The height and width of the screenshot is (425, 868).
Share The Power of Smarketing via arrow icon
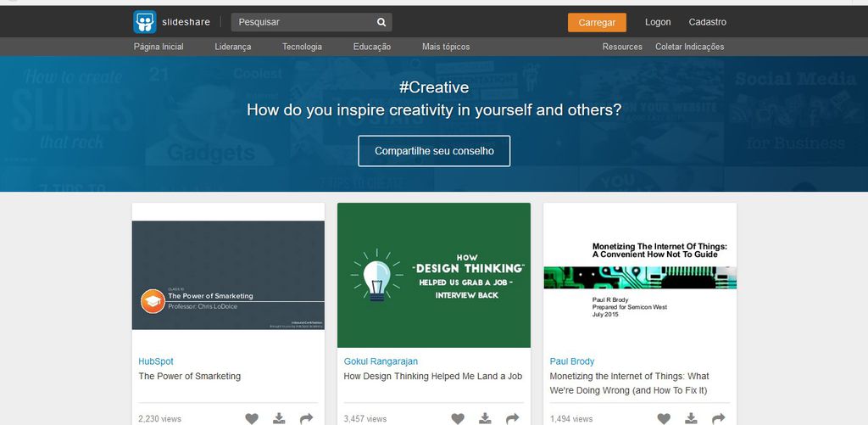click(307, 418)
